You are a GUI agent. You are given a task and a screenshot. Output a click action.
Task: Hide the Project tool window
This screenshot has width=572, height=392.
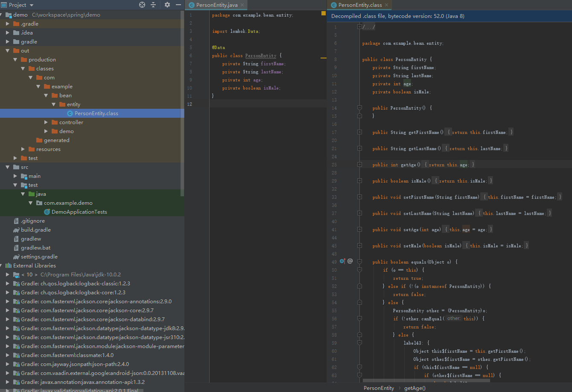click(x=178, y=5)
